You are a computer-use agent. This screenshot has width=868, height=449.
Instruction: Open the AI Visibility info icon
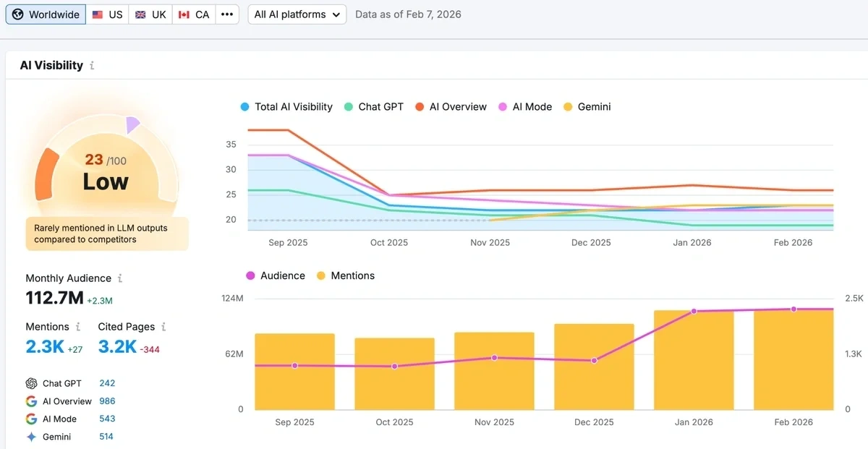coord(92,66)
